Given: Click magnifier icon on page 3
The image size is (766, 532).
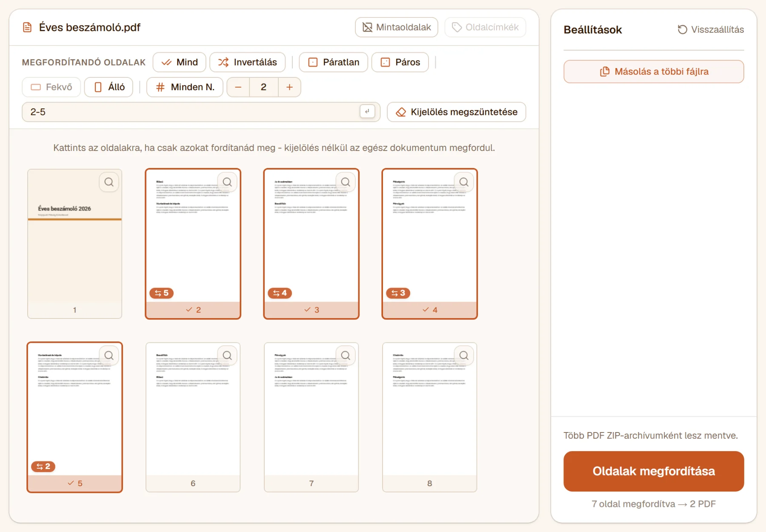Looking at the screenshot, I should coord(346,182).
